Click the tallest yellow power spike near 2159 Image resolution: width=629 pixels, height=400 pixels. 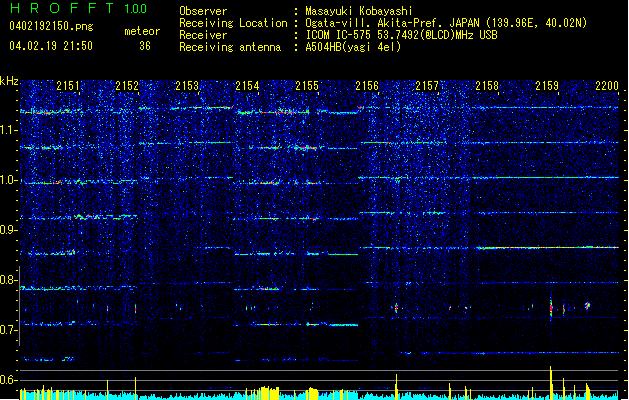pos(551,382)
